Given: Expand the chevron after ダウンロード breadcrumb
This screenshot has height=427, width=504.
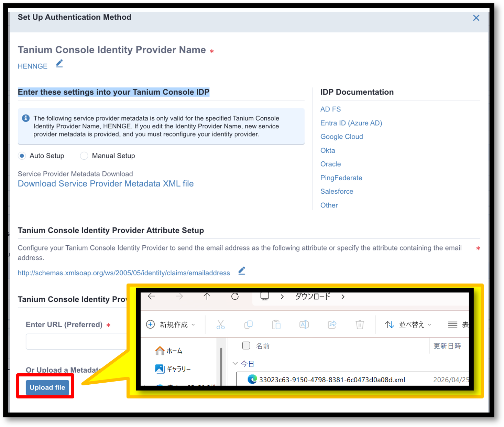Looking at the screenshot, I should (x=343, y=297).
